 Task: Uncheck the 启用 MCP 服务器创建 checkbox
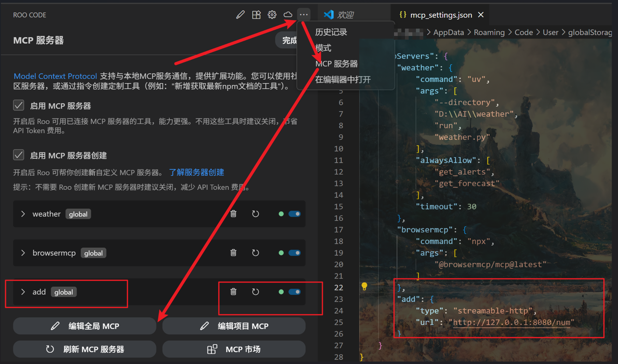(x=19, y=155)
